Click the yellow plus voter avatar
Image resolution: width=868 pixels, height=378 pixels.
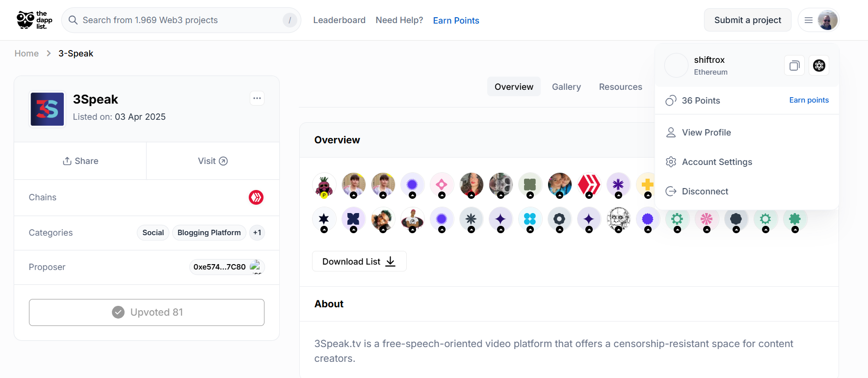coord(647,185)
